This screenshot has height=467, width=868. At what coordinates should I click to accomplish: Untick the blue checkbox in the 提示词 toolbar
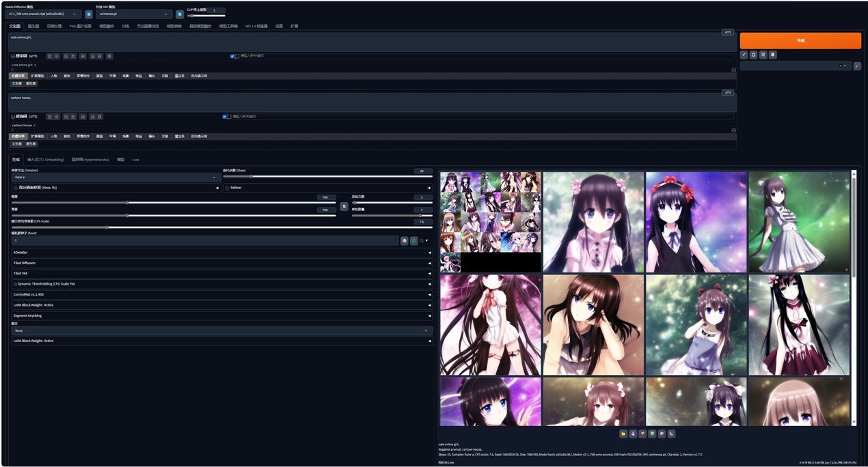tap(232, 56)
